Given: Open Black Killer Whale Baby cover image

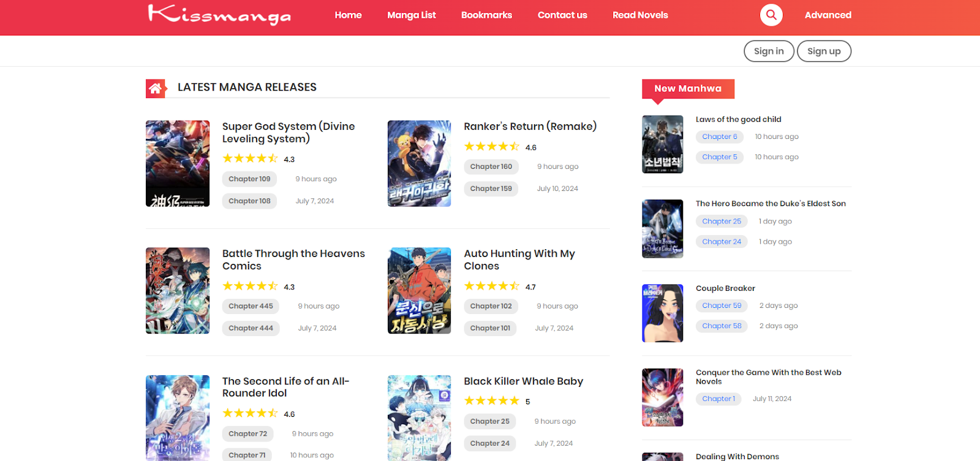Looking at the screenshot, I should click(x=420, y=418).
